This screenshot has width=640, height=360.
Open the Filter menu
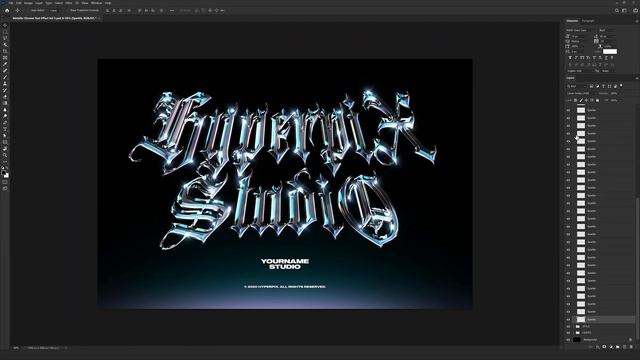[68, 3]
